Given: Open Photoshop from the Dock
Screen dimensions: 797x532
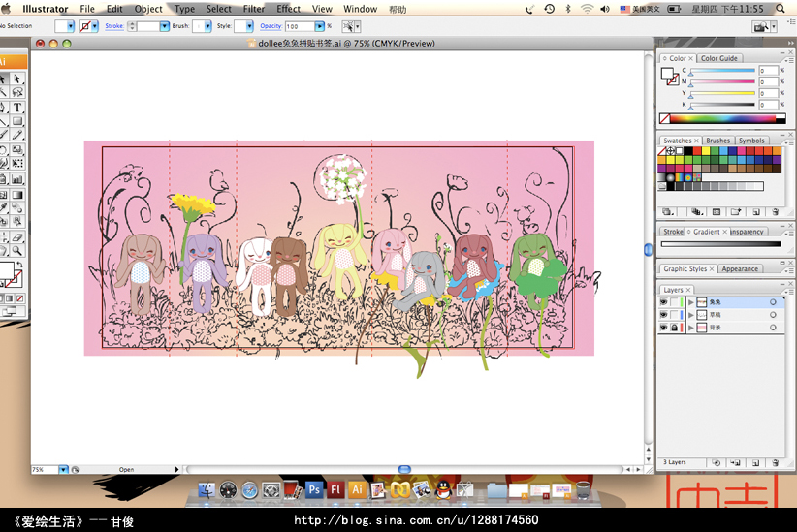Looking at the screenshot, I should coord(314,489).
